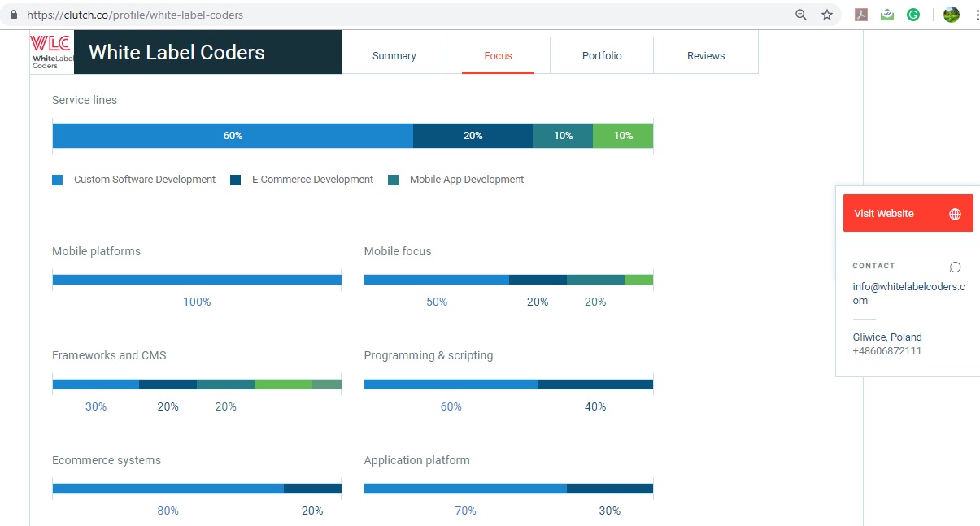Click the Mobile platforms 100% bar
This screenshot has width=980, height=526.
(197, 280)
